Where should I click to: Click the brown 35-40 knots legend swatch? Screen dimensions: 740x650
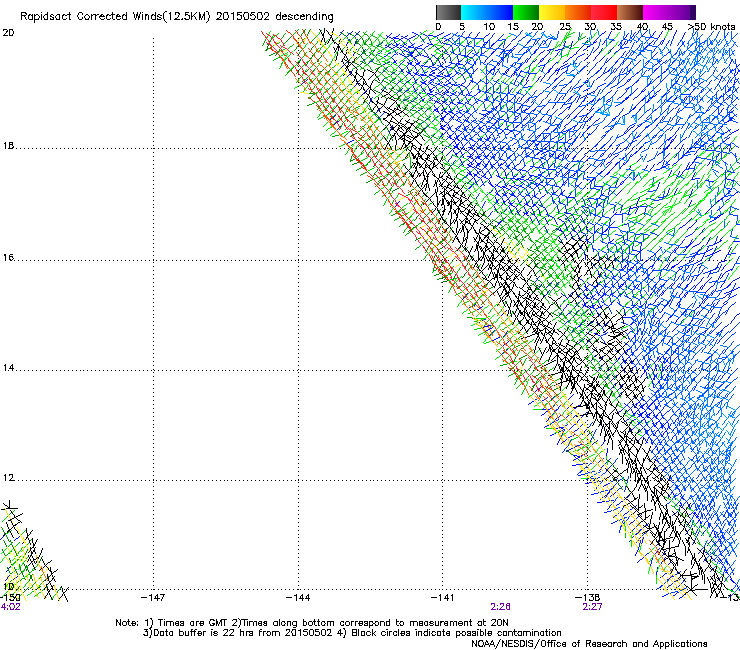pyautogui.click(x=630, y=12)
